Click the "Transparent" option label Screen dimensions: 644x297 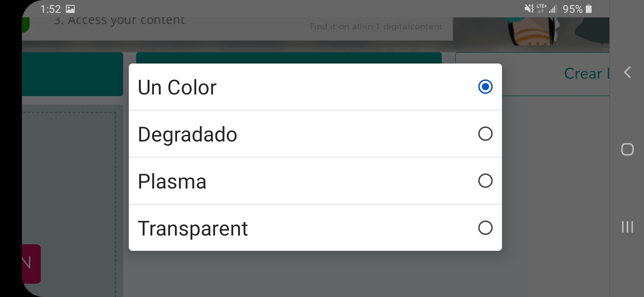point(193,229)
